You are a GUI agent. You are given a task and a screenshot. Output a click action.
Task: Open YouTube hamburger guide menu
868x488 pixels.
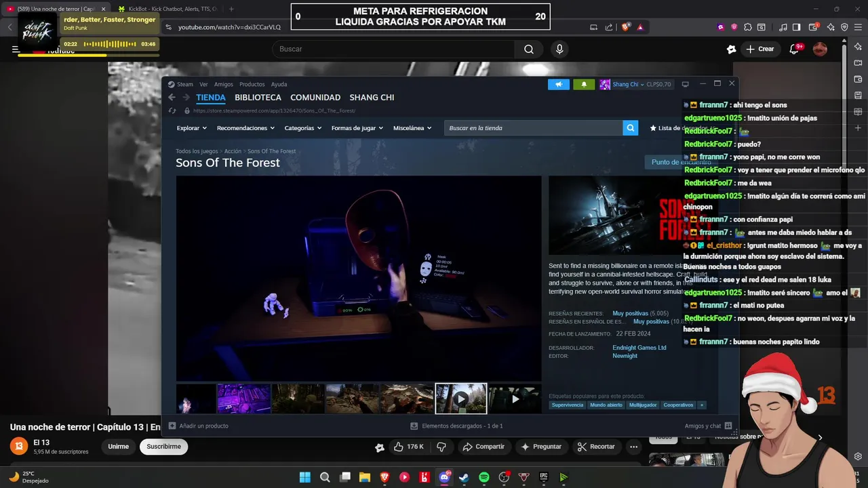point(16,49)
